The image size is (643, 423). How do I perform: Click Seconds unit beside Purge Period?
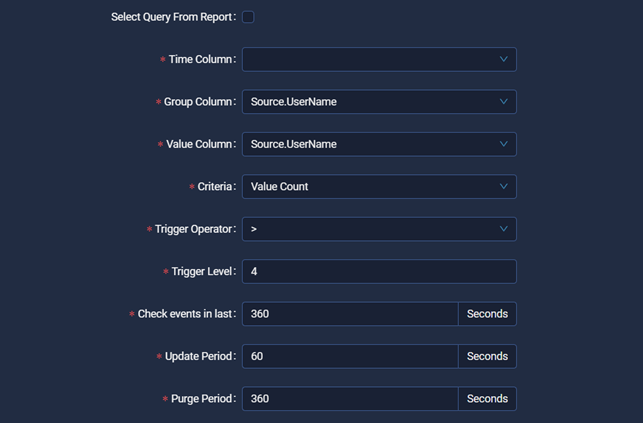[x=487, y=399]
